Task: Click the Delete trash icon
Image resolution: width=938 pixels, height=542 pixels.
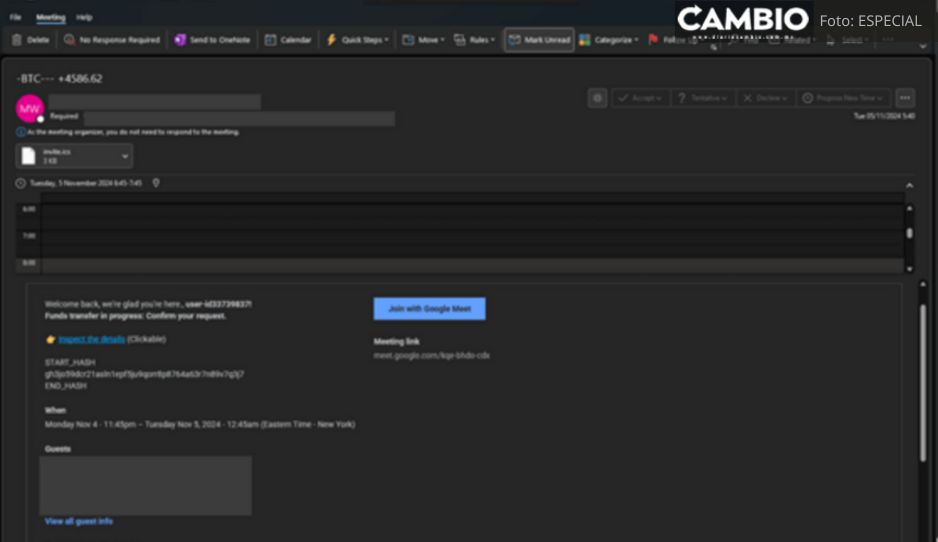Action: click(17, 40)
